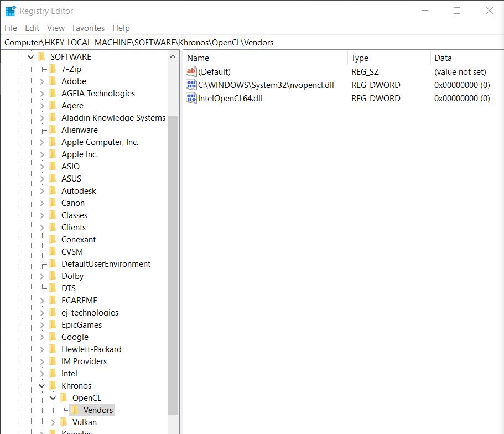Open the Favorites menu

click(x=87, y=28)
